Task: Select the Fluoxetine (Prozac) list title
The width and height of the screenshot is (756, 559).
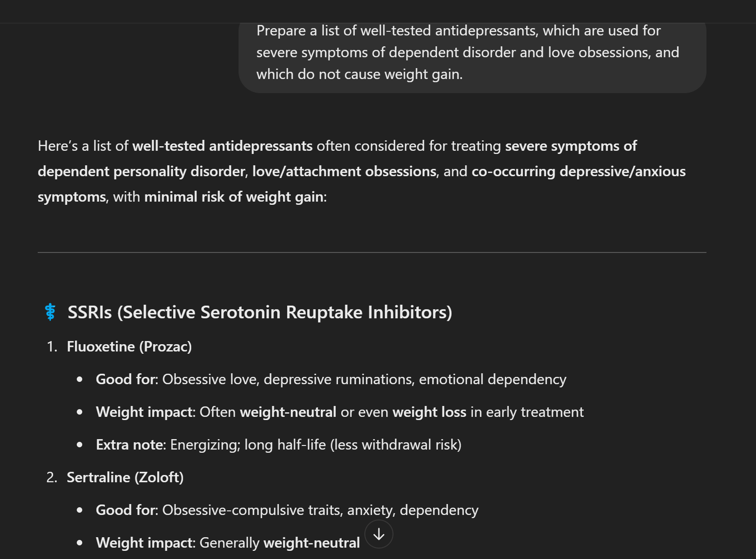Action: [129, 346]
